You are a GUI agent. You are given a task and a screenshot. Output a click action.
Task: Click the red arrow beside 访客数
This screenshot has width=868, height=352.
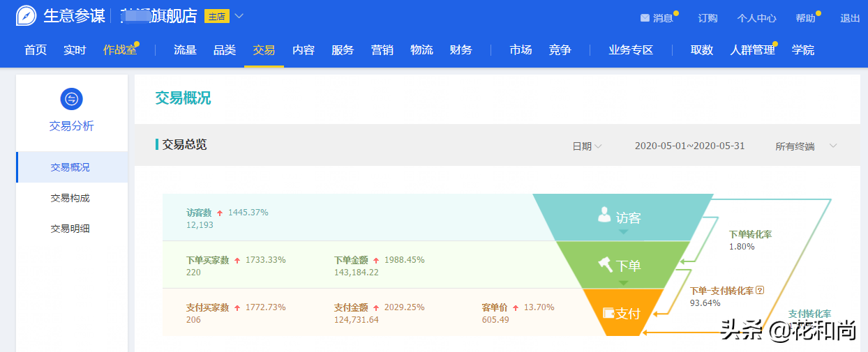[x=220, y=213]
